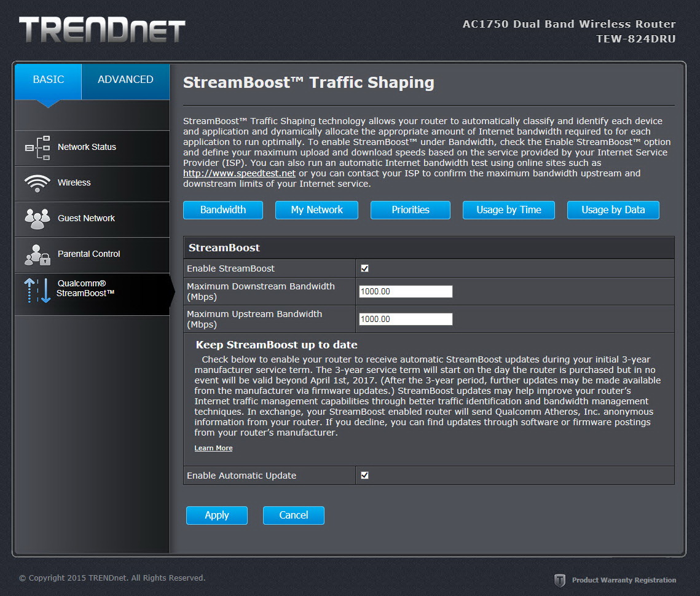This screenshot has height=596, width=700.
Task: Click the AC1750 Dual Band Wireless Router text
Action: (569, 24)
